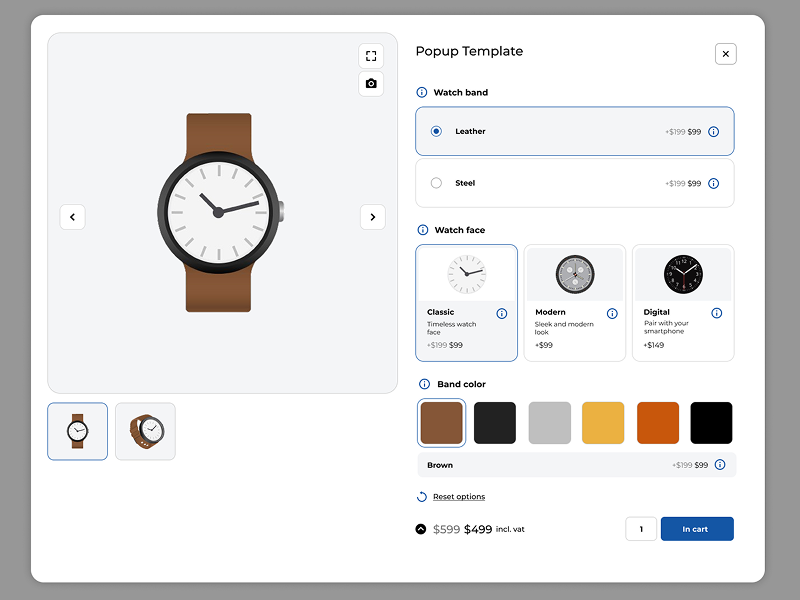The image size is (800, 600).
Task: Open info for Watch band section
Action: click(x=422, y=92)
